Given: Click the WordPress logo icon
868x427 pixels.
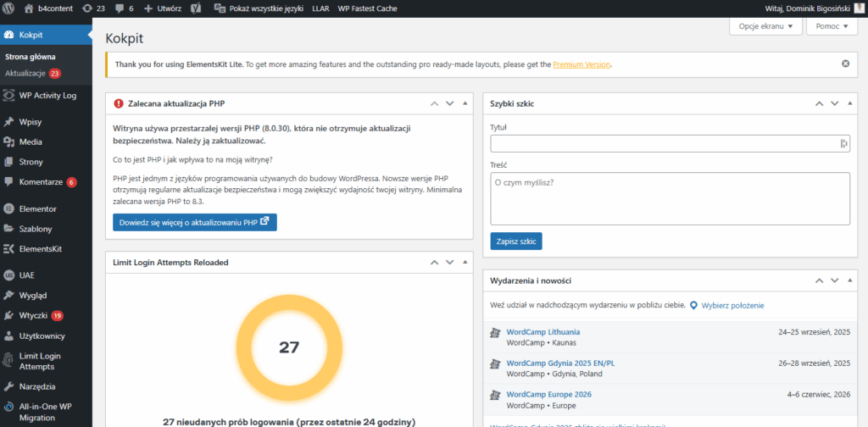Looking at the screenshot, I should (8, 8).
